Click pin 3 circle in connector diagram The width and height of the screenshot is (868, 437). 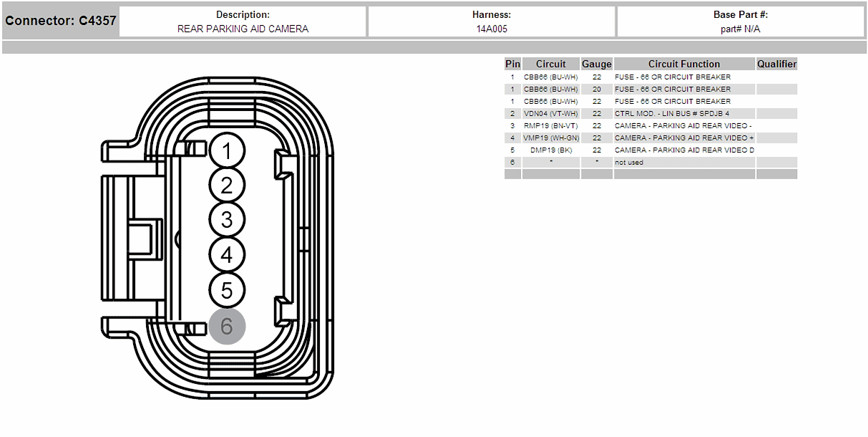pos(227,219)
